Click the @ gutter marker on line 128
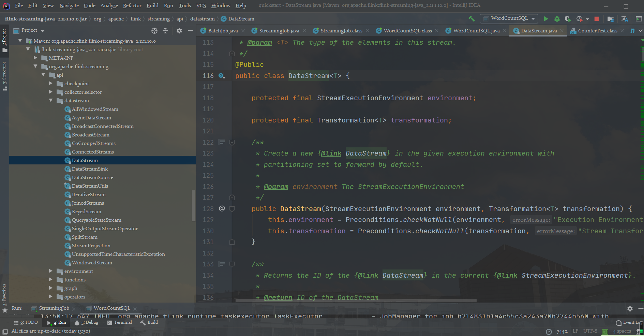Viewport: 644px width, 336px height. [x=222, y=208]
